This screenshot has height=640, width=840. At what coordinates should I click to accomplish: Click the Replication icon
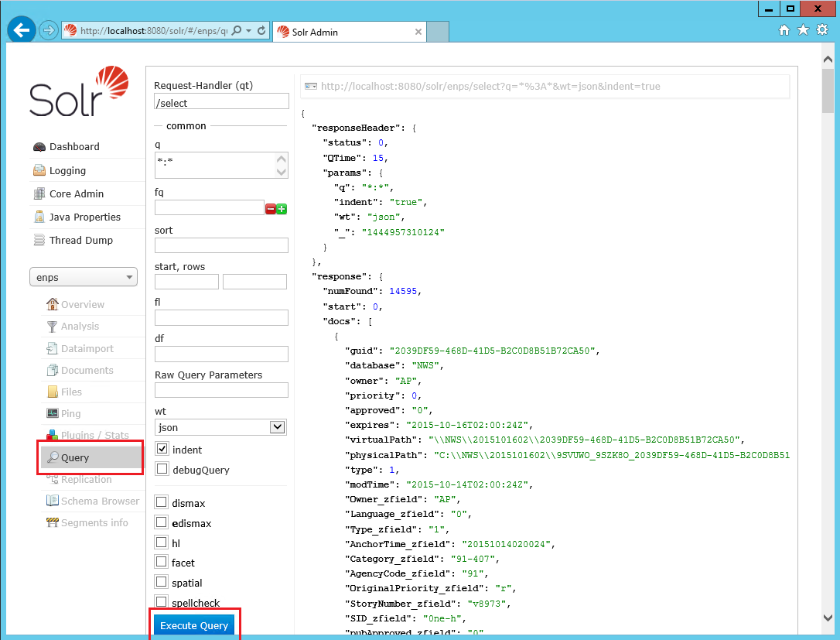[52, 479]
